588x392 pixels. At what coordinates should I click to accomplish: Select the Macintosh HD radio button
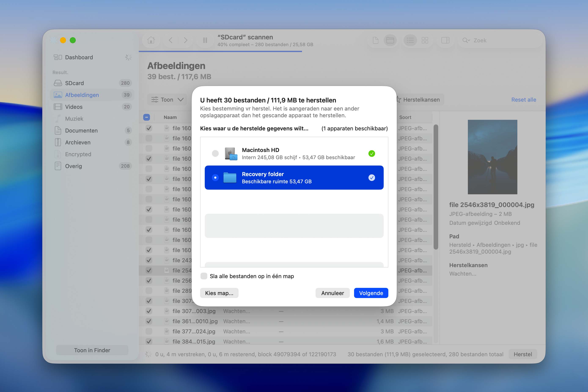(x=215, y=153)
